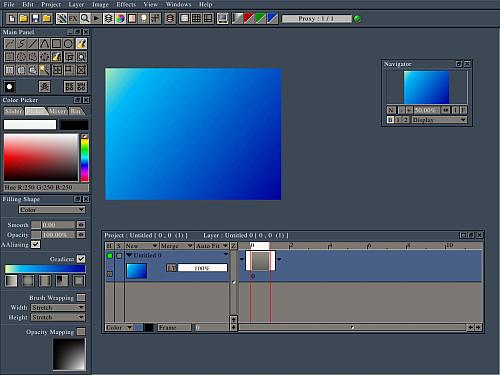Select the rectangle drawing tool
The image size is (500, 375).
point(56,44)
